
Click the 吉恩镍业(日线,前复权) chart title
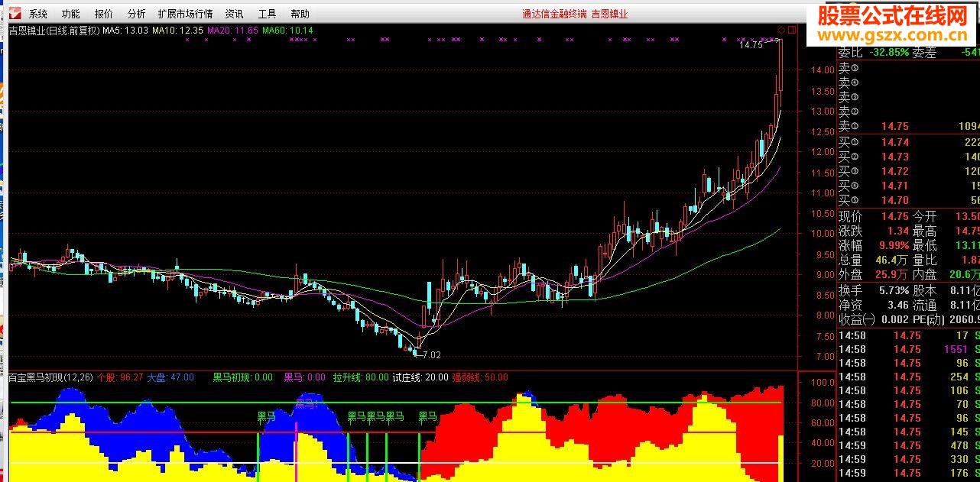(x=54, y=31)
